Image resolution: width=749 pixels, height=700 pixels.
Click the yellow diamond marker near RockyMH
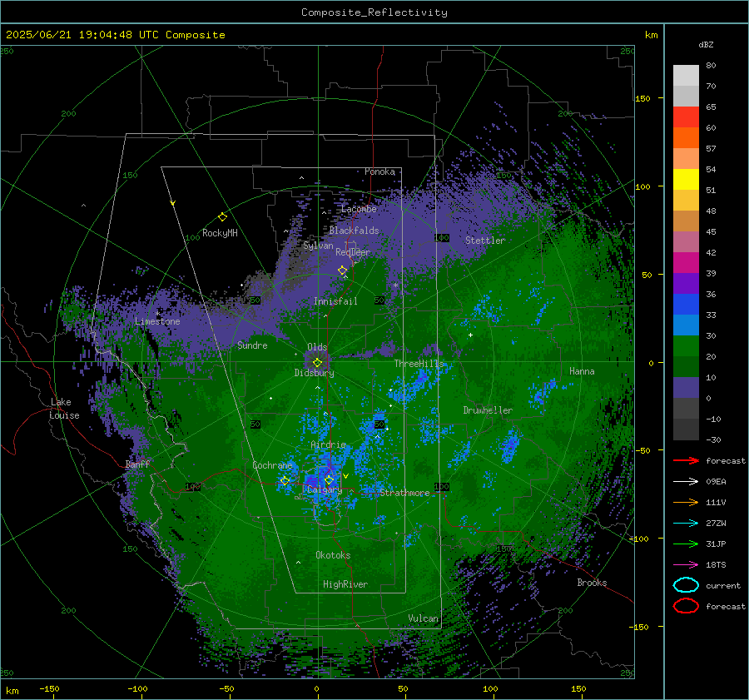click(x=222, y=217)
